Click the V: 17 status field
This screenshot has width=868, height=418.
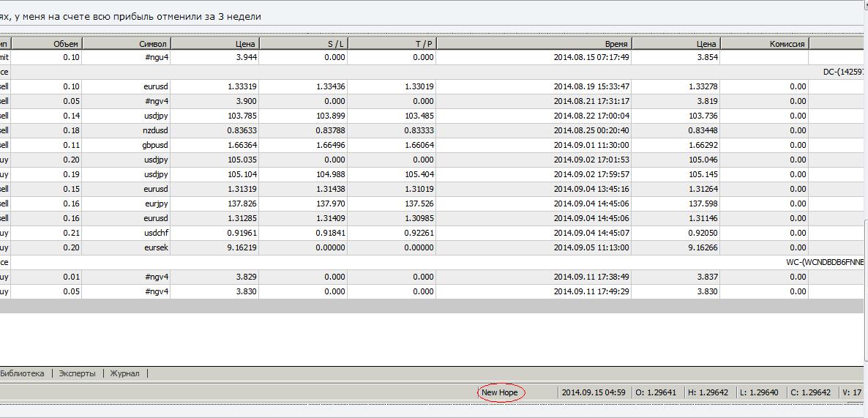click(853, 392)
